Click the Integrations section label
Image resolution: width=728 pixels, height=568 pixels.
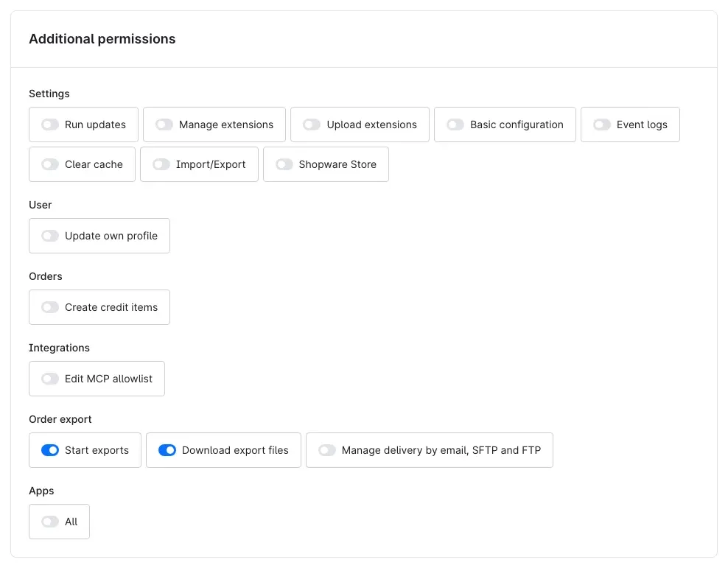tap(60, 348)
